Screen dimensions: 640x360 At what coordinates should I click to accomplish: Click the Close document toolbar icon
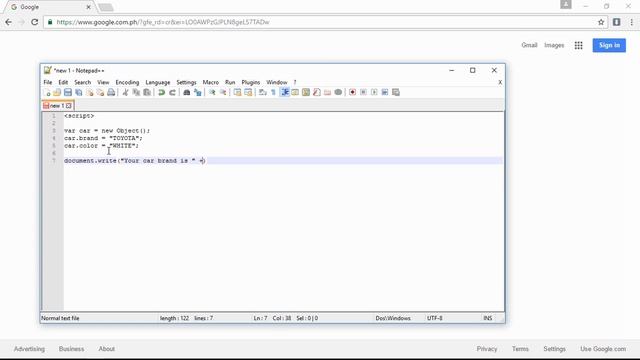tap(89, 93)
